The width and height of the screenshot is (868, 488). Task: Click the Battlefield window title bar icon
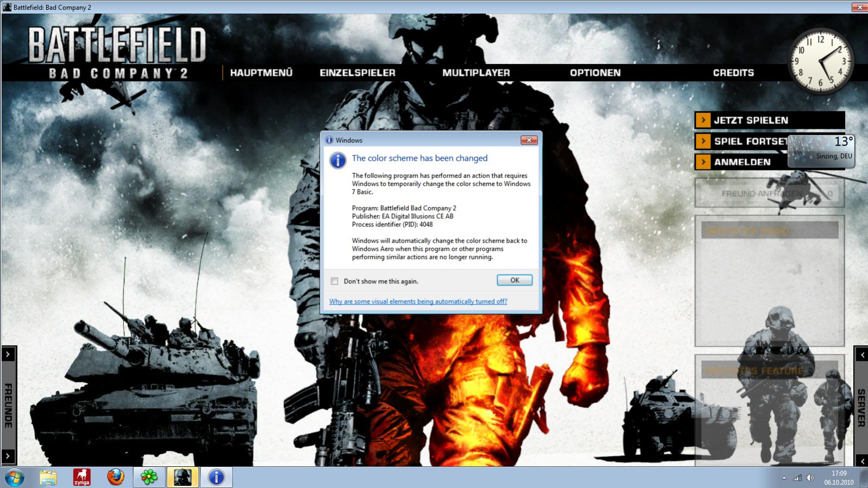tap(7, 7)
